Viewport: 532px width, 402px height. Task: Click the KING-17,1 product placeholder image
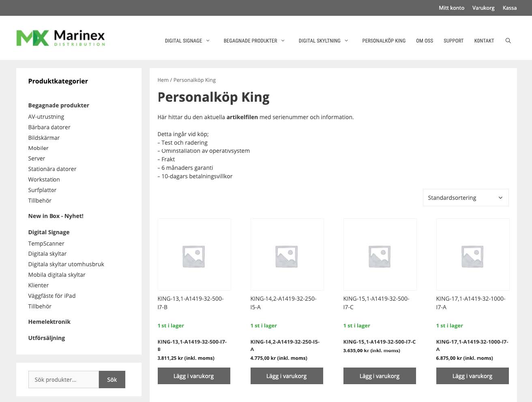pyautogui.click(x=472, y=254)
